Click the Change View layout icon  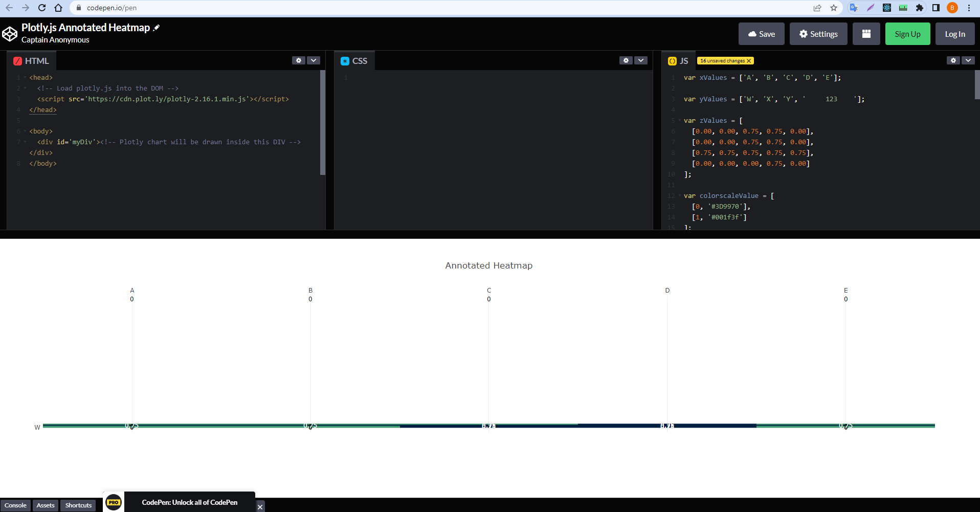coord(866,33)
